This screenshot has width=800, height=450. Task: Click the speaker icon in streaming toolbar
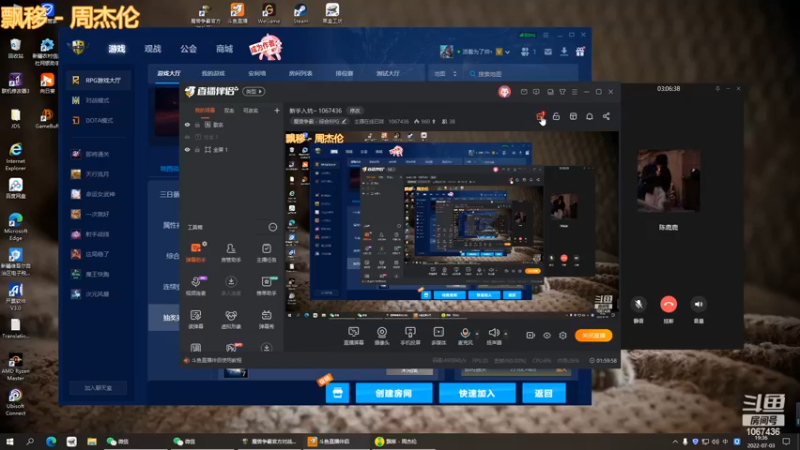coord(493,333)
